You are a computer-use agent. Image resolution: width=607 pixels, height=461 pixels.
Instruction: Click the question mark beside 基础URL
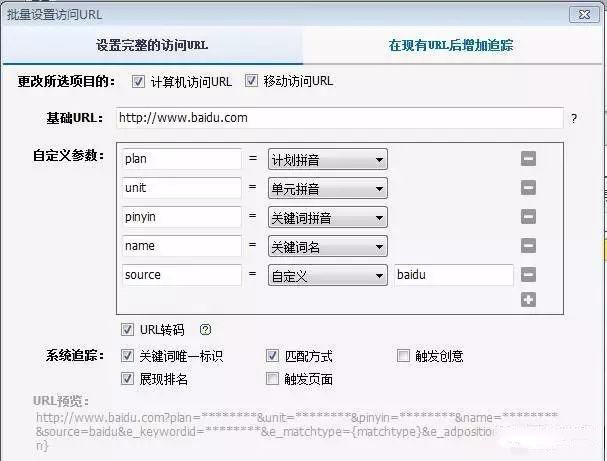574,118
